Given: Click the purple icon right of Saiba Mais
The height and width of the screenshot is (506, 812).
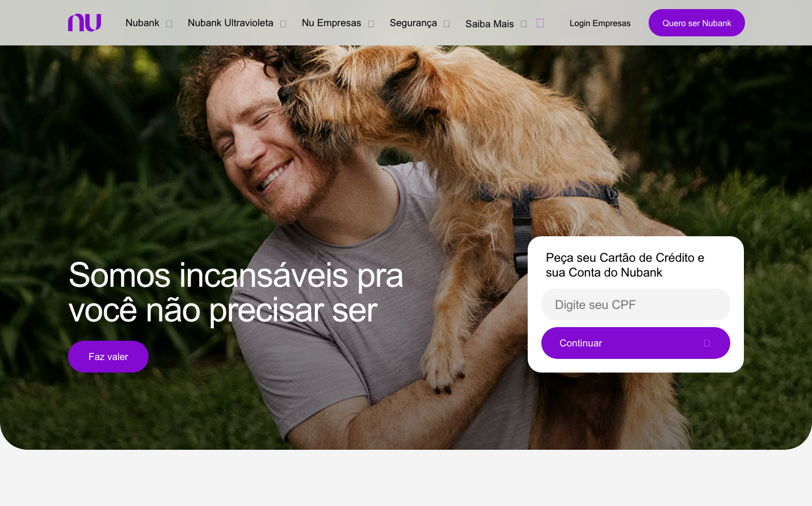Looking at the screenshot, I should pos(540,23).
